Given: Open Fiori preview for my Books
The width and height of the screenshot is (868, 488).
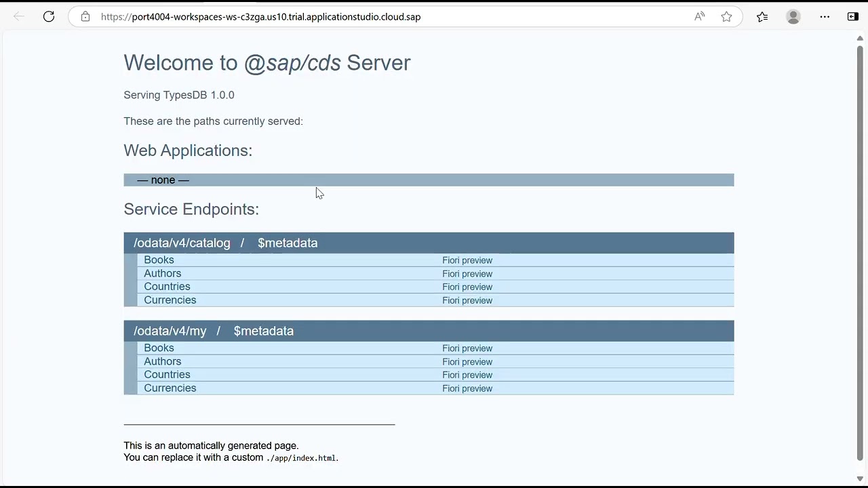Looking at the screenshot, I should click(467, 348).
